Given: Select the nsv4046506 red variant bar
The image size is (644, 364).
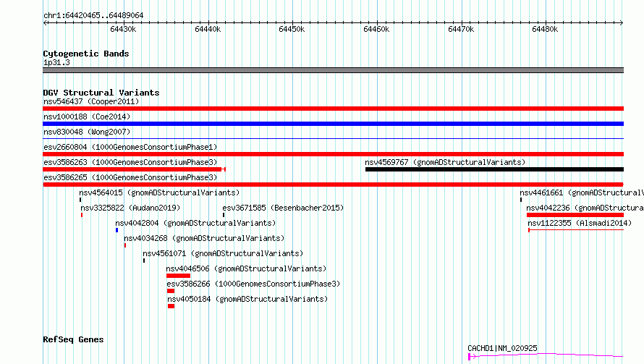Looking at the screenshot, I should pos(178,276).
